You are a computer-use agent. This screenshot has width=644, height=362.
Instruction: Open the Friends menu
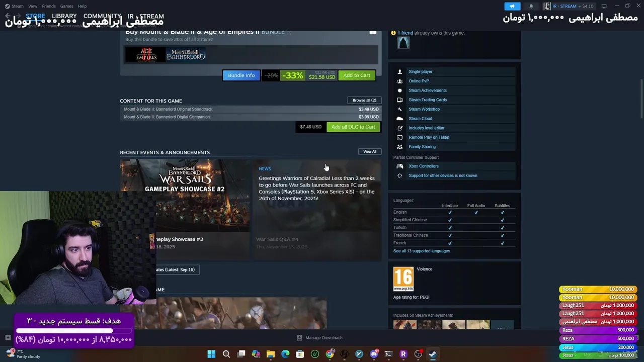(49, 6)
